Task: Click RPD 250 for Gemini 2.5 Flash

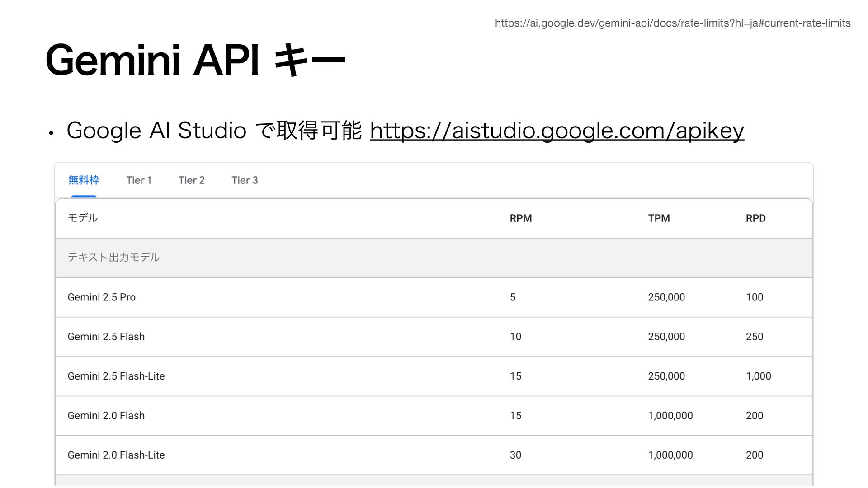Action: click(755, 337)
